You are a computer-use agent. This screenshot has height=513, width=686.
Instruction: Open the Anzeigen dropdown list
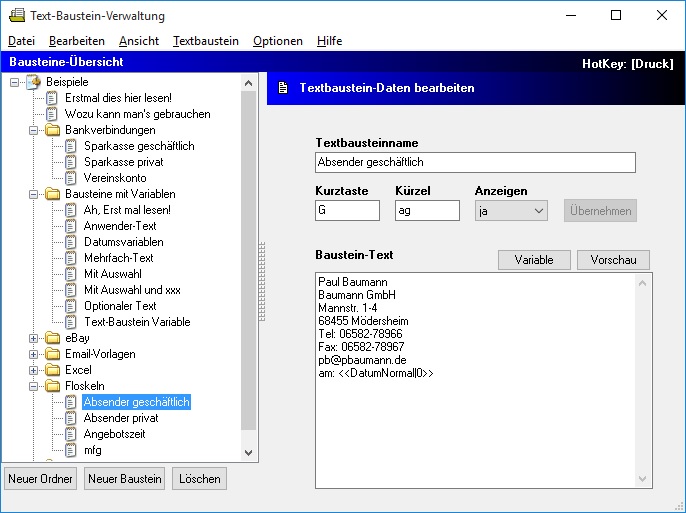coord(538,211)
